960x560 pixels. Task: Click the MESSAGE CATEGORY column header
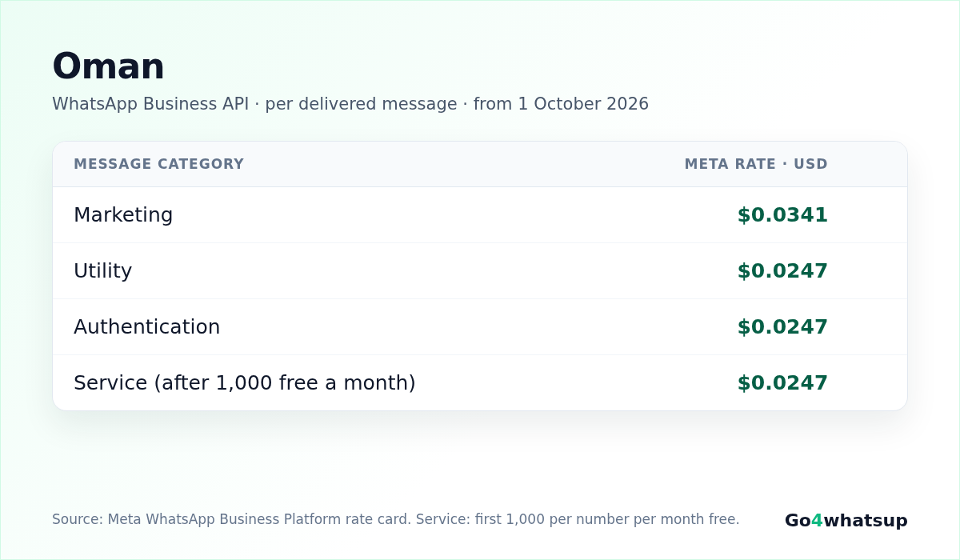coord(158,164)
